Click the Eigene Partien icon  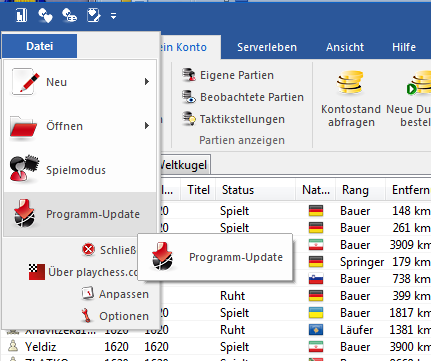pyautogui.click(x=189, y=75)
